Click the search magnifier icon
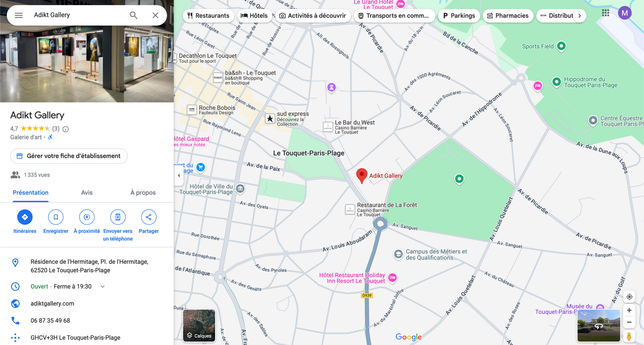This screenshot has width=644, height=345. (134, 15)
